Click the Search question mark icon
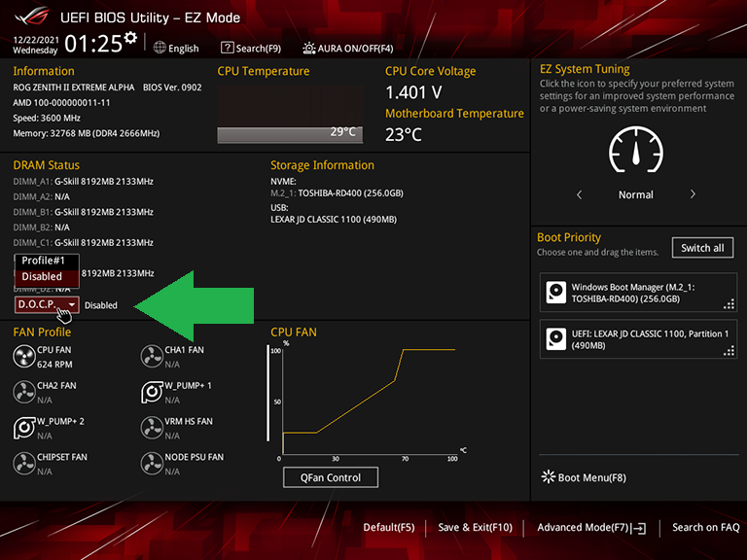This screenshot has height=560, width=747. [x=228, y=48]
